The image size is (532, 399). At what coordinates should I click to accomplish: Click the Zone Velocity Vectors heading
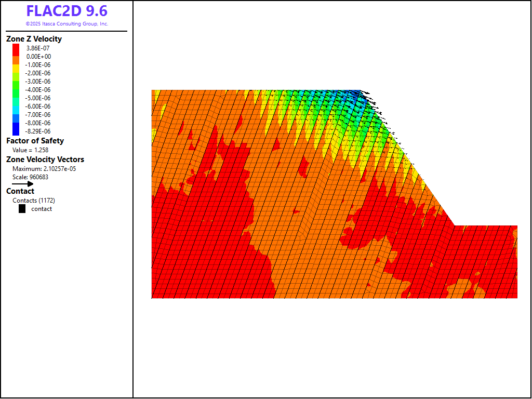[45, 159]
